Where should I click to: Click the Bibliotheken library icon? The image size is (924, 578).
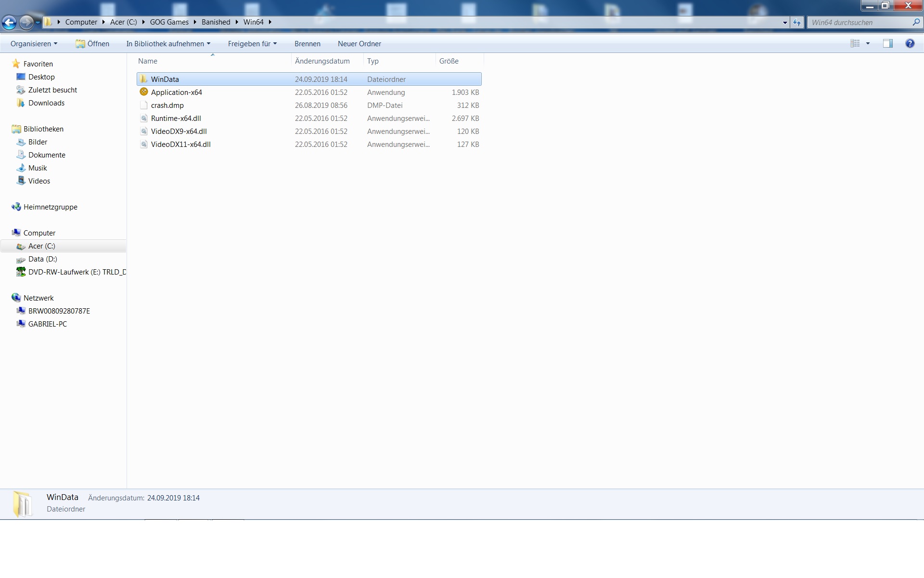[x=16, y=129]
